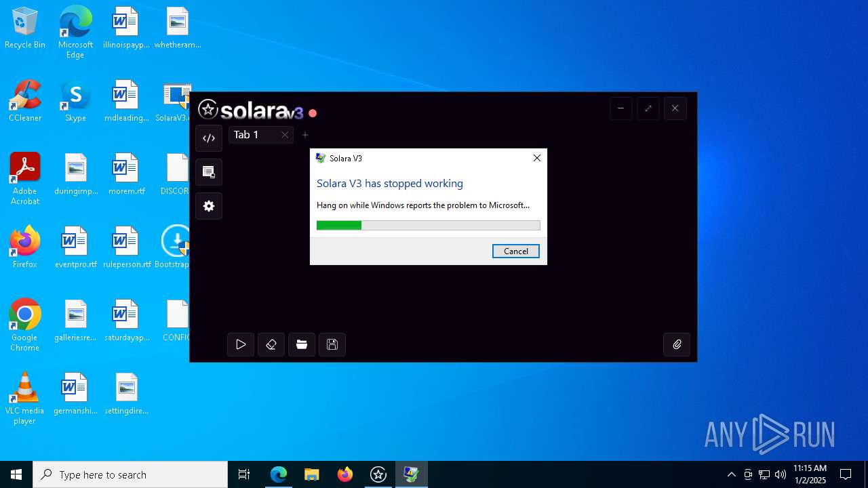Close Tab 1 with its X

click(285, 135)
